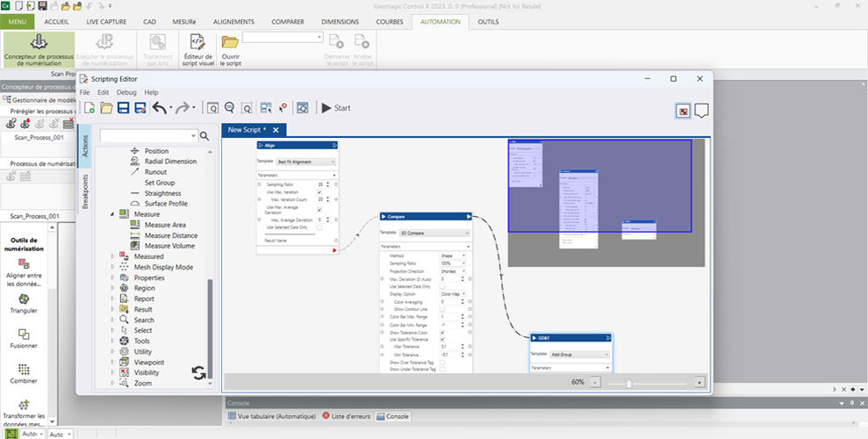Click the canvas zoom slider handle
The width and height of the screenshot is (868, 439).
[629, 383]
